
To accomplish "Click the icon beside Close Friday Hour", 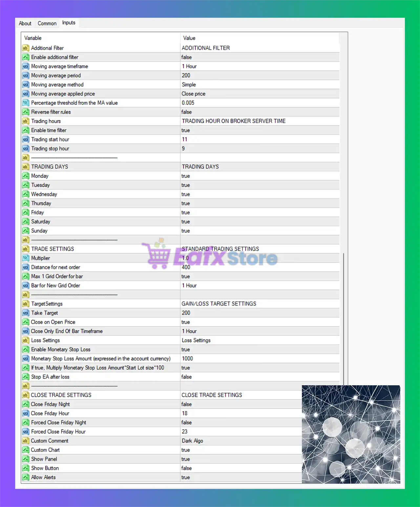I will point(26,413).
